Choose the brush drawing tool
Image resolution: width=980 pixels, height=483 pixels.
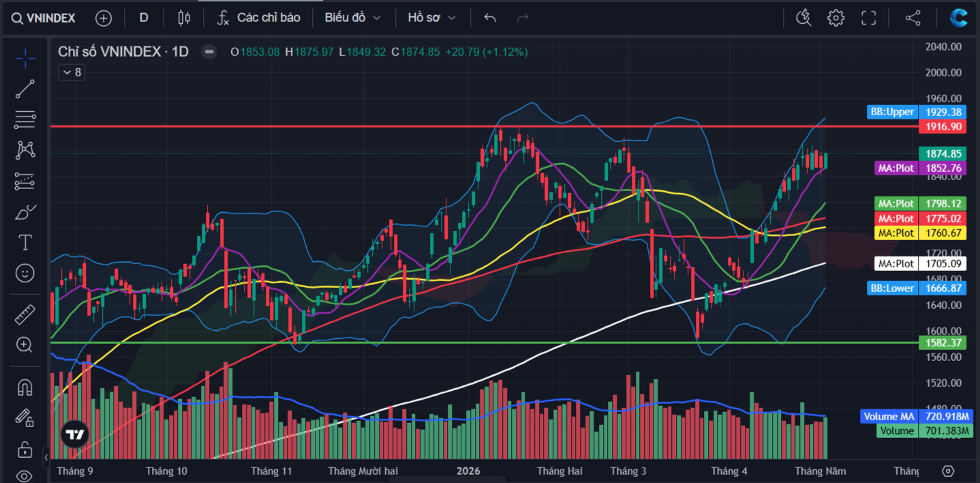(x=25, y=211)
